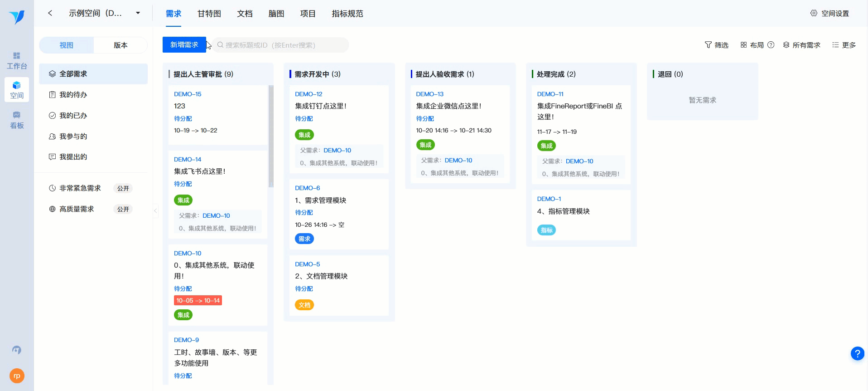
Task: Select the 空间 space sidebar icon
Action: click(17, 90)
